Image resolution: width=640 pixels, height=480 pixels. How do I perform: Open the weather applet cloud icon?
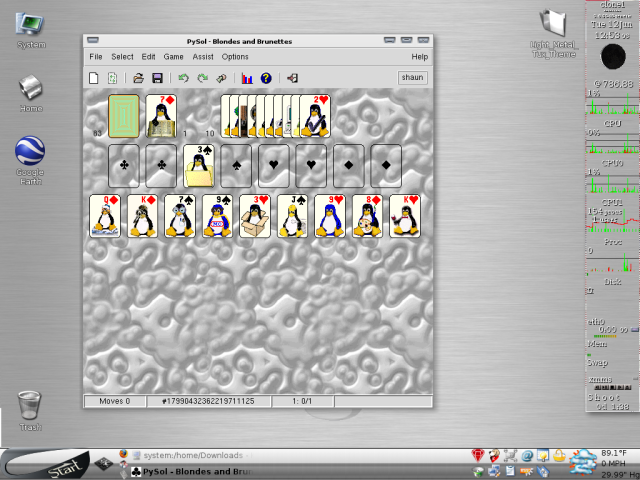click(584, 462)
